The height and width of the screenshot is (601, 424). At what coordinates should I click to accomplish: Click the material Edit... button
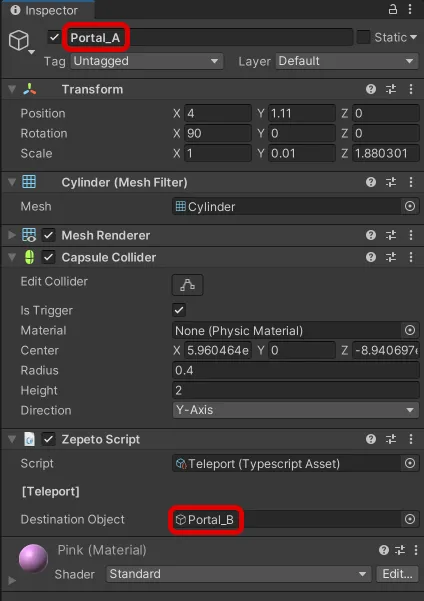(x=397, y=574)
